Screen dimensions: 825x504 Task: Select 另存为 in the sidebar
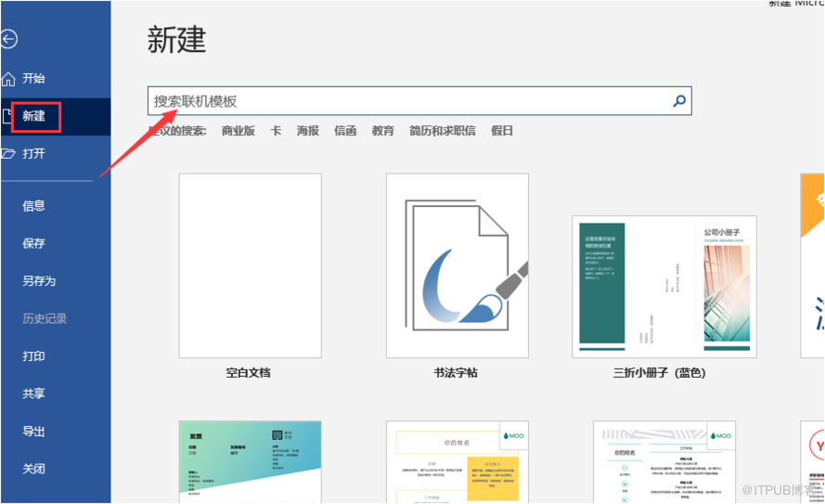click(x=39, y=281)
